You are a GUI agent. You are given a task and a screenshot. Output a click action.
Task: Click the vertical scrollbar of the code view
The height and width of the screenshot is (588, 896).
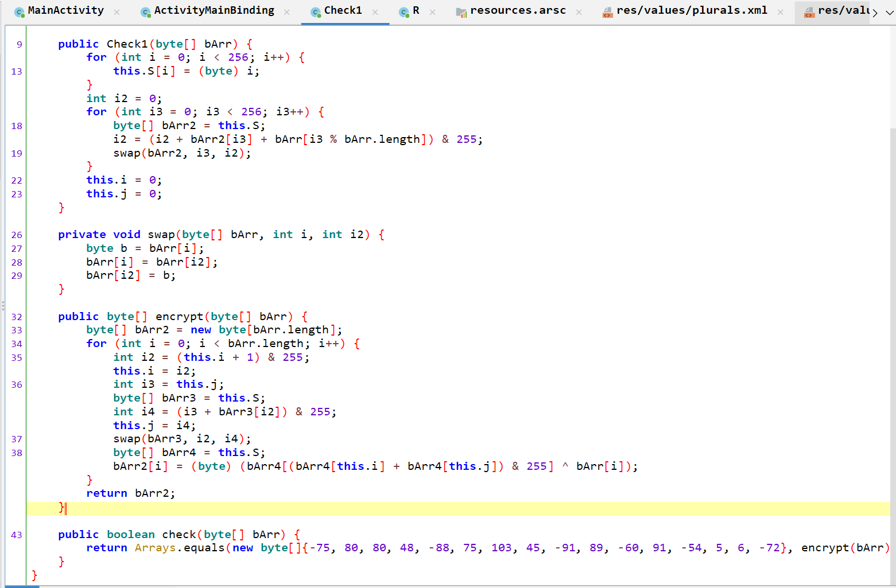tap(893, 356)
